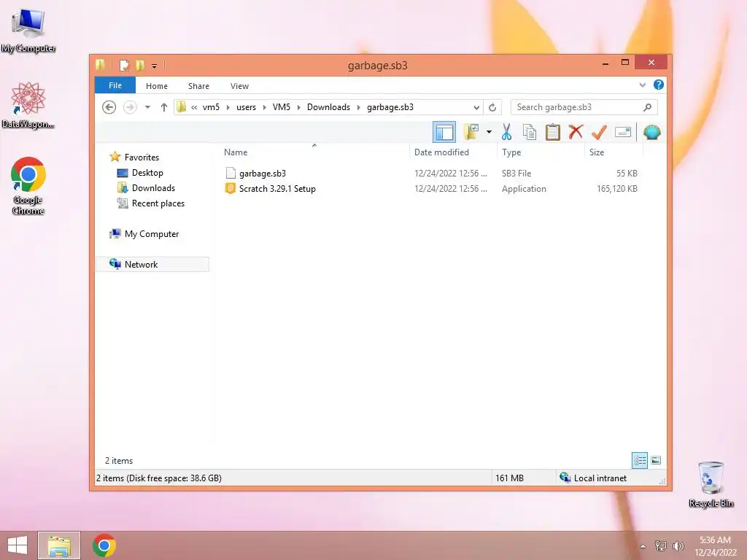Expand the folder options dropdown arrow
This screenshot has width=747, height=560.
pyautogui.click(x=489, y=132)
